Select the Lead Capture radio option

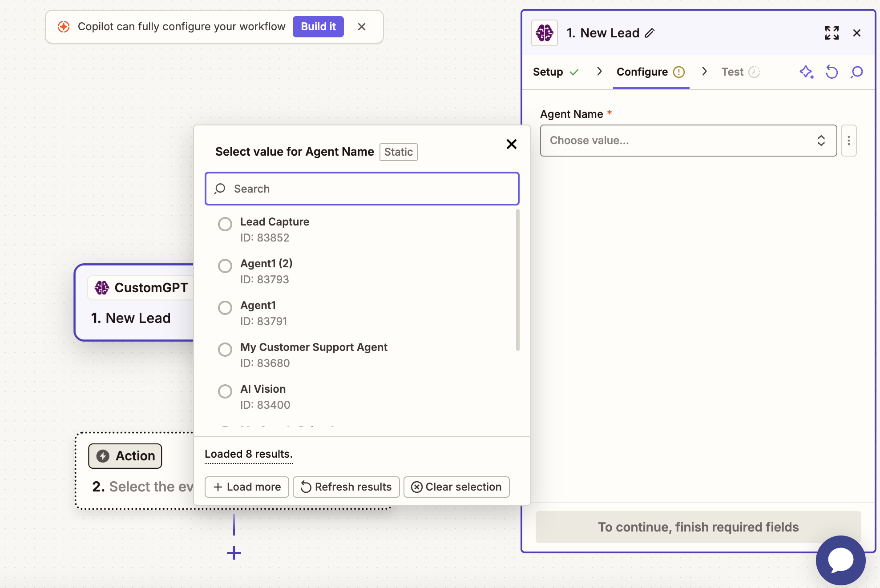click(x=225, y=224)
